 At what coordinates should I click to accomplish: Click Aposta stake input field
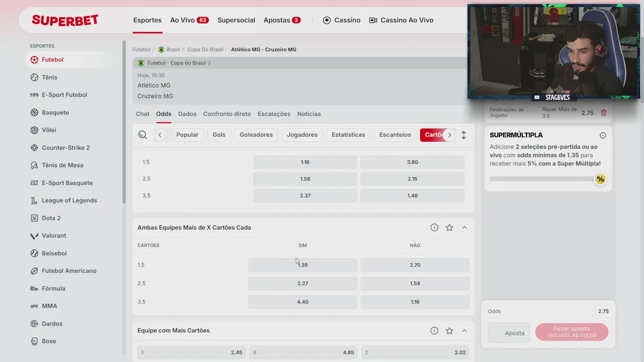point(509,333)
